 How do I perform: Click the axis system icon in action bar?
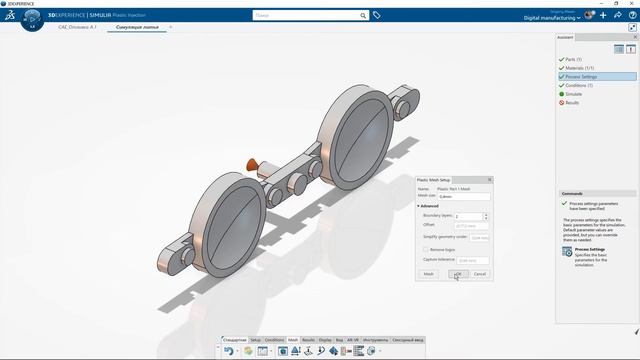coord(309,351)
